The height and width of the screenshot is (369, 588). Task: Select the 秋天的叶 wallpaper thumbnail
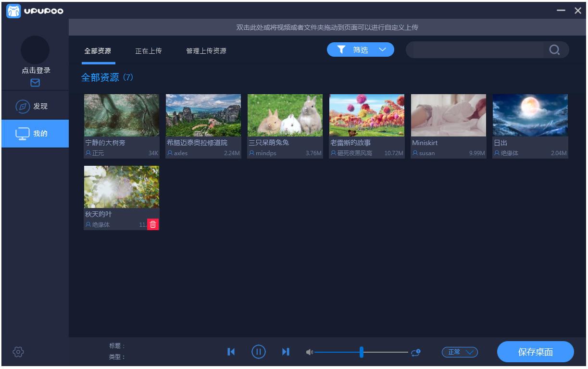122,187
